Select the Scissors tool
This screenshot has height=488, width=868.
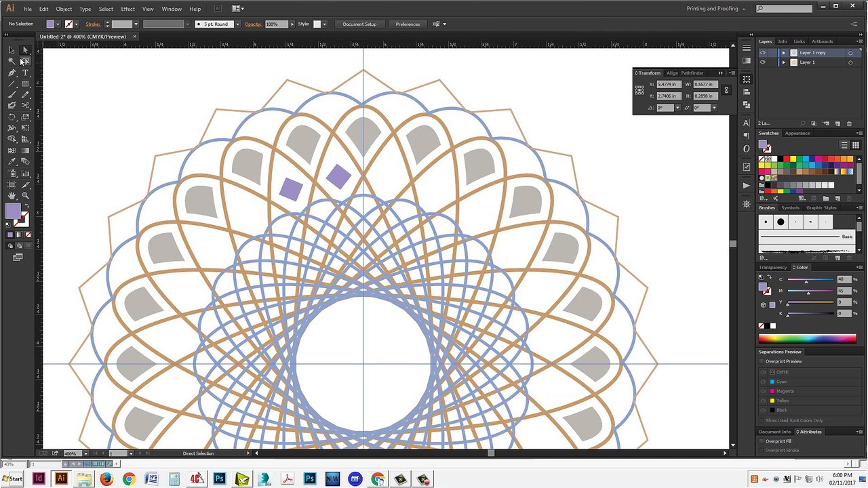pyautogui.click(x=25, y=106)
